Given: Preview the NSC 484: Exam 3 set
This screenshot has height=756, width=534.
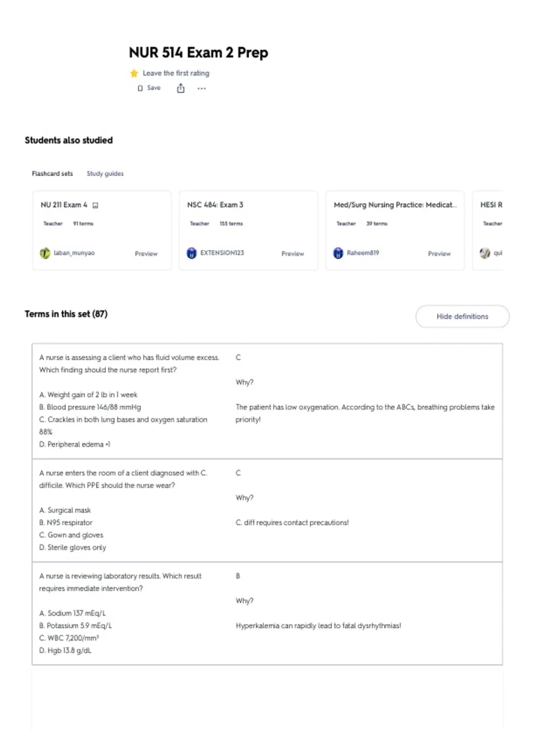Looking at the screenshot, I should (x=292, y=253).
